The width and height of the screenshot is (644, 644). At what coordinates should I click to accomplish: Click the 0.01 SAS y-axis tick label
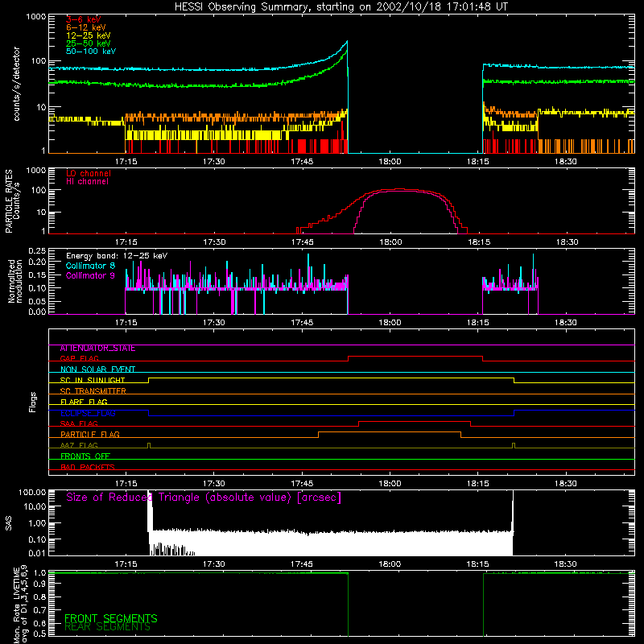click(37, 553)
